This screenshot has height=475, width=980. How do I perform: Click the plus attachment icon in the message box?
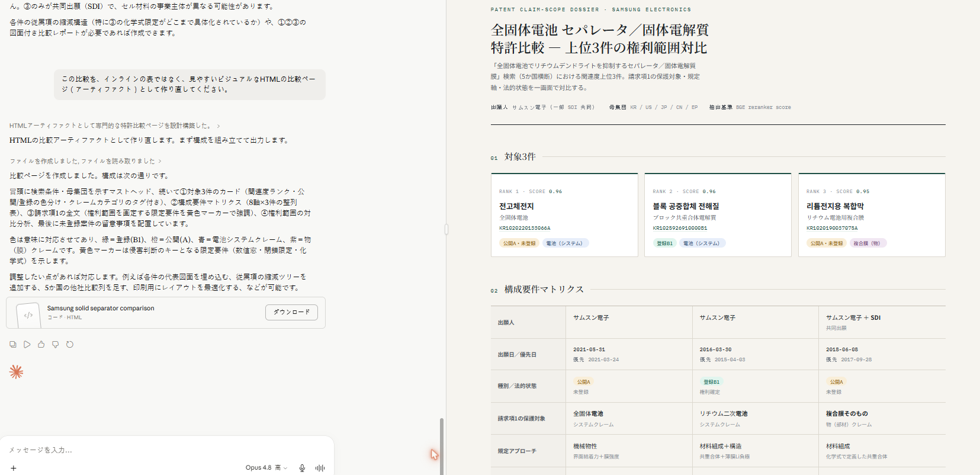(14, 468)
